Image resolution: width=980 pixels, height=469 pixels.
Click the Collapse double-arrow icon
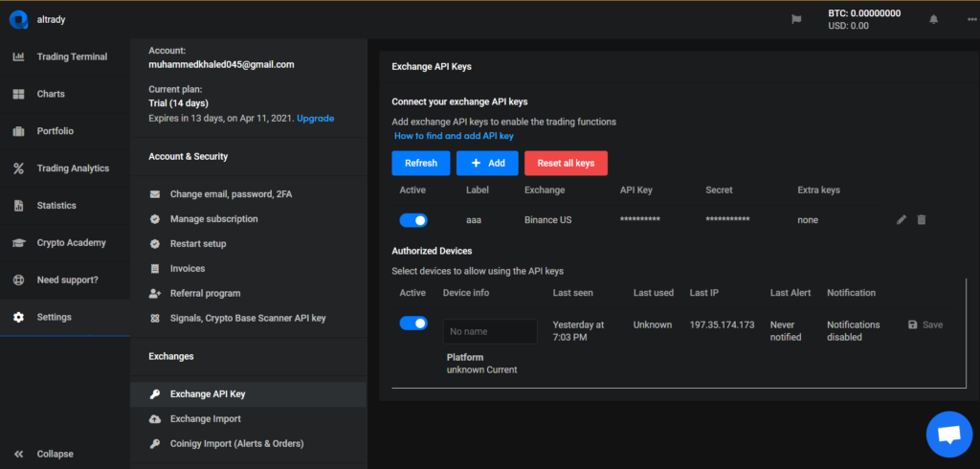(x=18, y=454)
